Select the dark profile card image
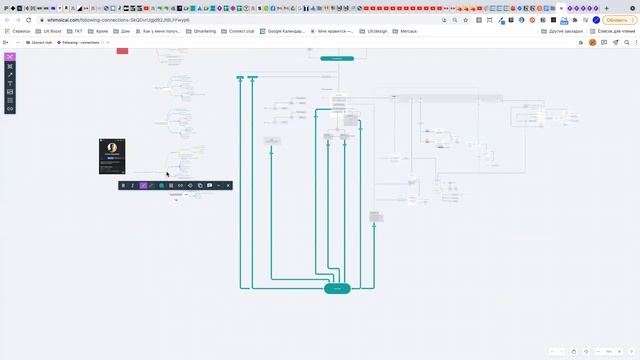 coord(112,156)
